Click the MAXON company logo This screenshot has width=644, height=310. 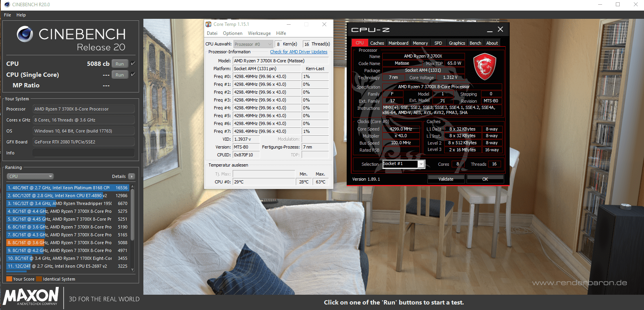pyautogui.click(x=31, y=296)
